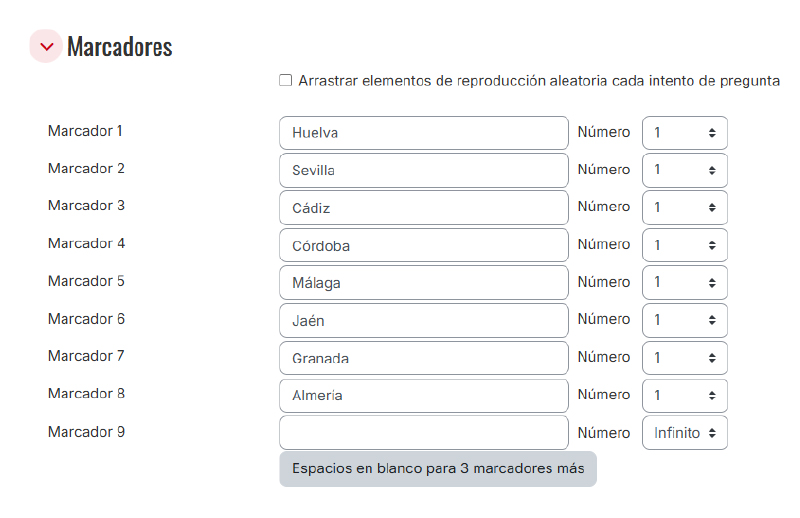
Task: Collapse the Marcadores section with the red chevron
Action: [x=46, y=47]
